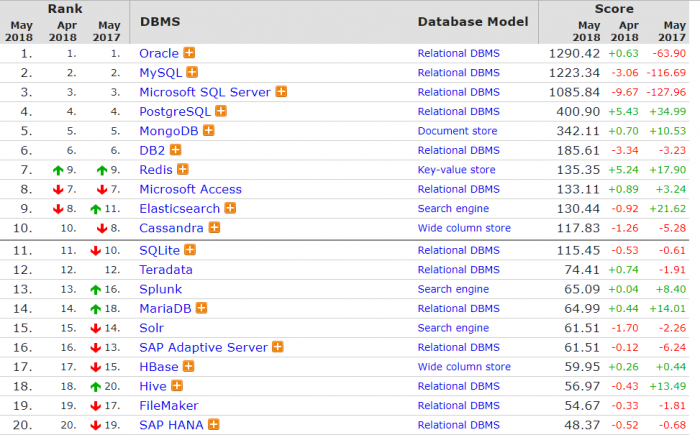Screen dimensions: 700x435
Task: Open the Cassandra link
Action: 171,228
